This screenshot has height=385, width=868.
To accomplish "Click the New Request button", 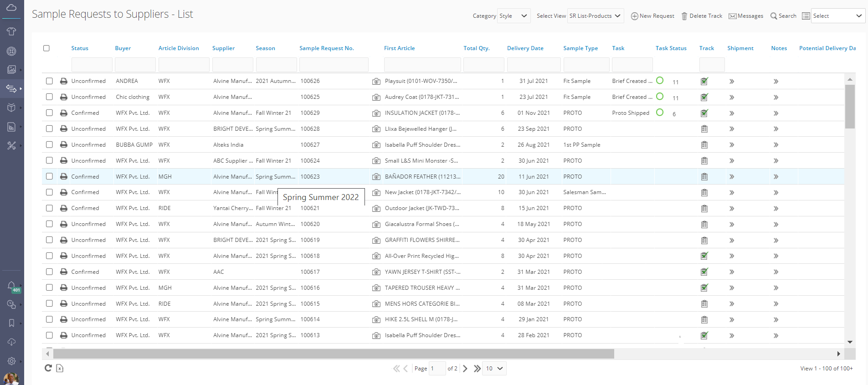I will click(652, 16).
